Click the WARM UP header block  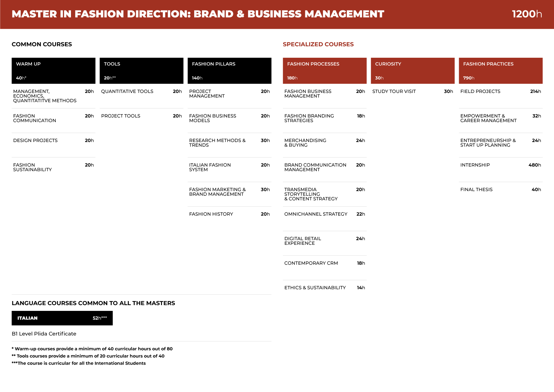[53, 71]
